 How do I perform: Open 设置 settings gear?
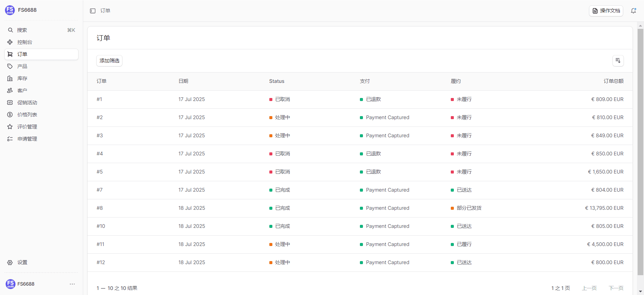click(10, 262)
